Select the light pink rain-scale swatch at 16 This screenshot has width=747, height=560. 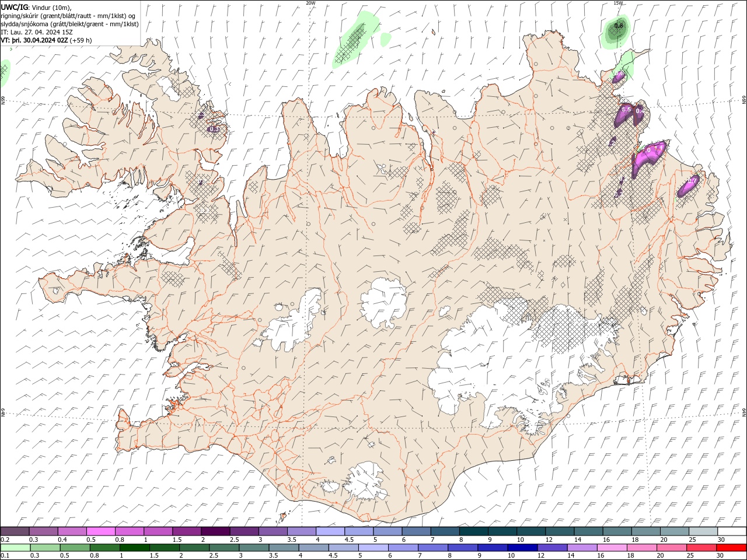(611, 548)
